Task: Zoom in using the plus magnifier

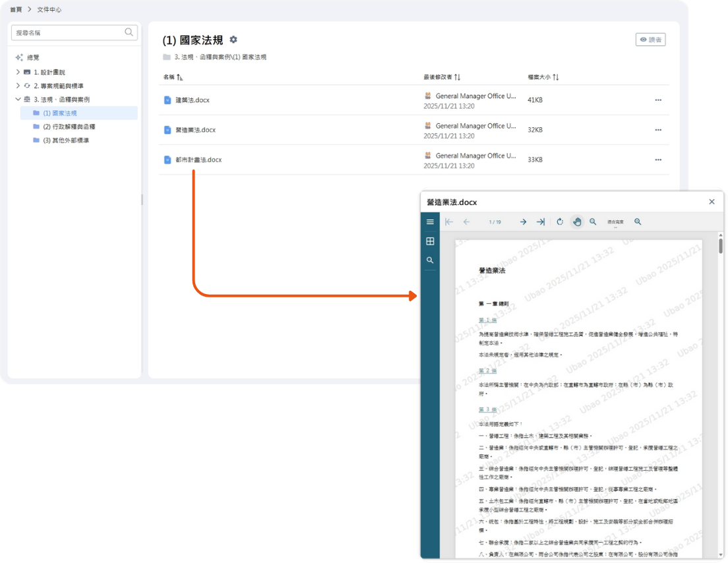Action: [x=638, y=222]
